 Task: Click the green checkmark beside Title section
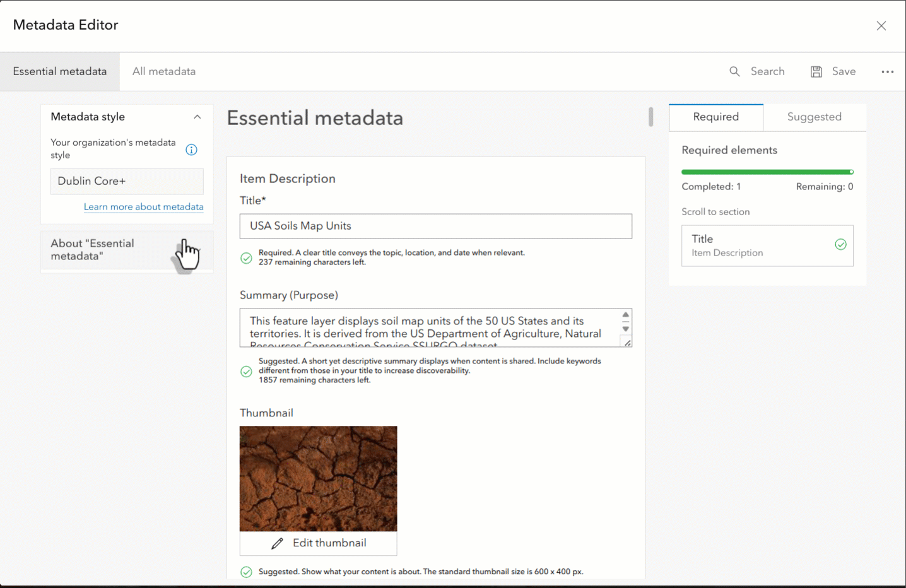pos(840,245)
